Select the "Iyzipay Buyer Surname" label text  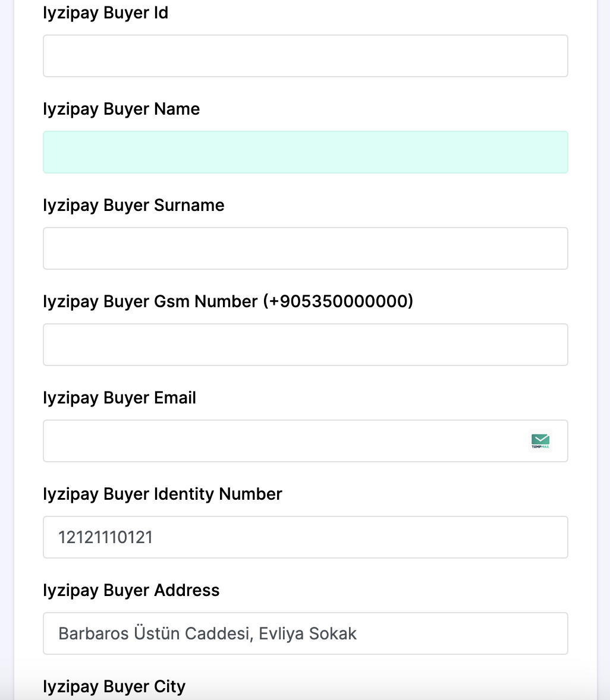134,206
